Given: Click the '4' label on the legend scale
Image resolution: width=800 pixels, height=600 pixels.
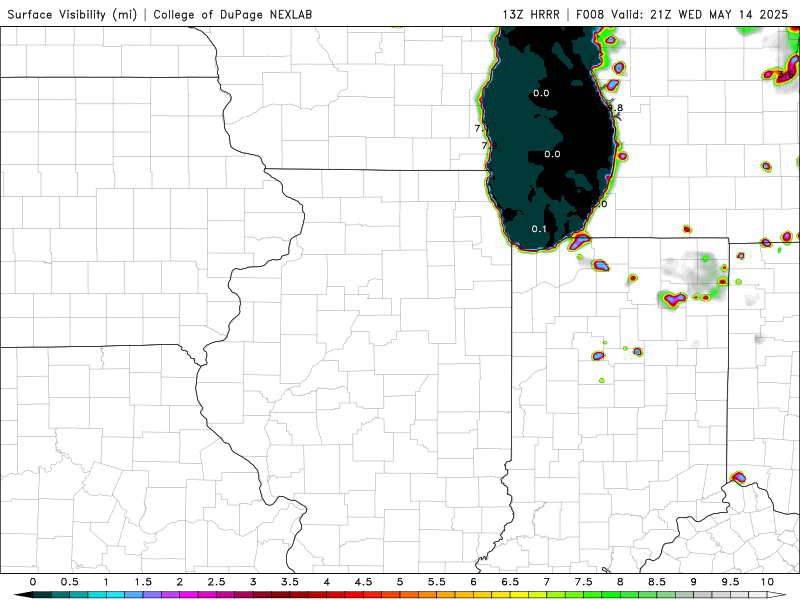Looking at the screenshot, I should (x=327, y=582).
